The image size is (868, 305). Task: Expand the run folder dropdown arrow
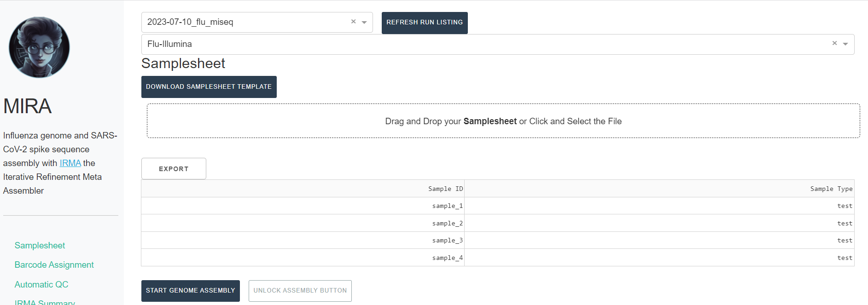coord(364,22)
